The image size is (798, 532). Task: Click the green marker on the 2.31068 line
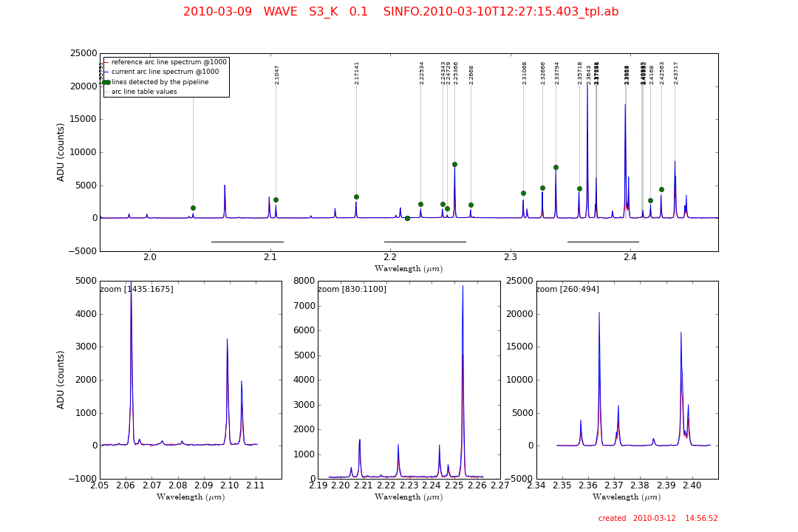pos(523,193)
